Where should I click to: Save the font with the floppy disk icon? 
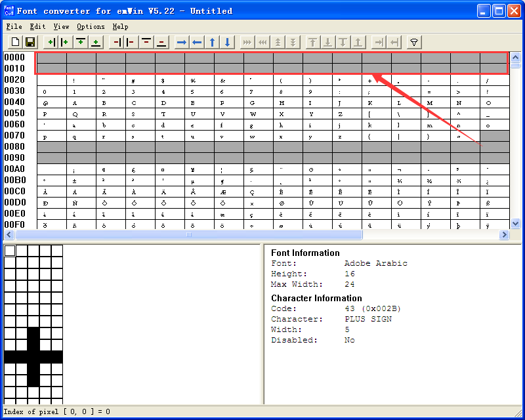pos(30,42)
